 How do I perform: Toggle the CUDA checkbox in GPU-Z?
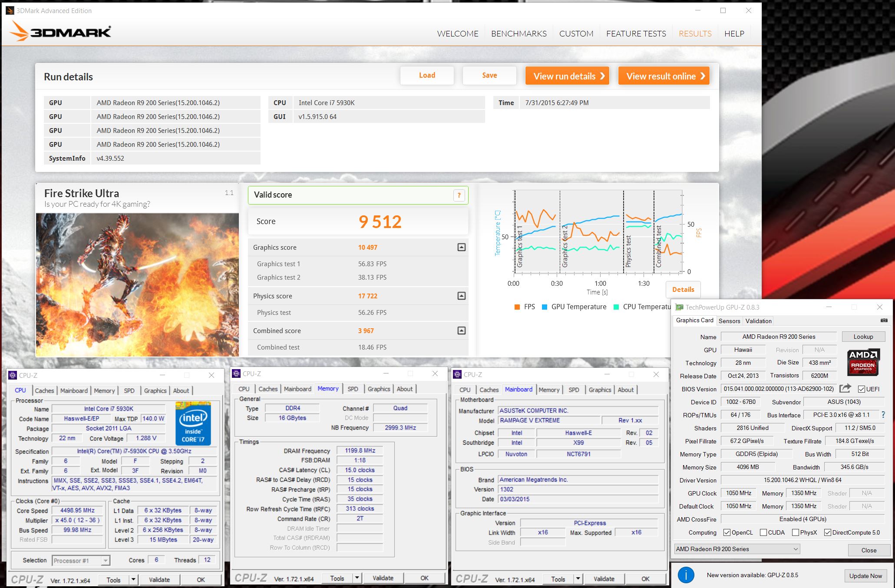click(x=763, y=532)
